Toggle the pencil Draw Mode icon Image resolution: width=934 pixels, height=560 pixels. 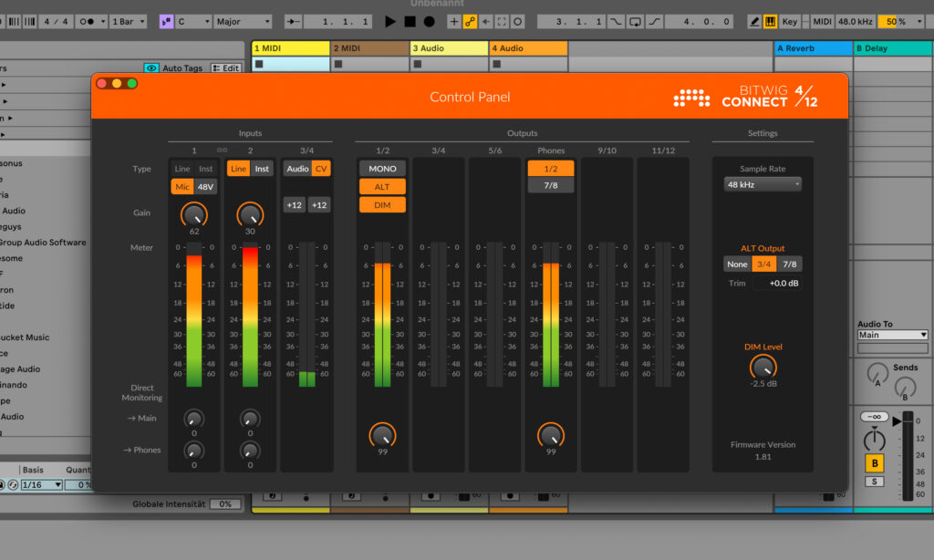(x=754, y=21)
